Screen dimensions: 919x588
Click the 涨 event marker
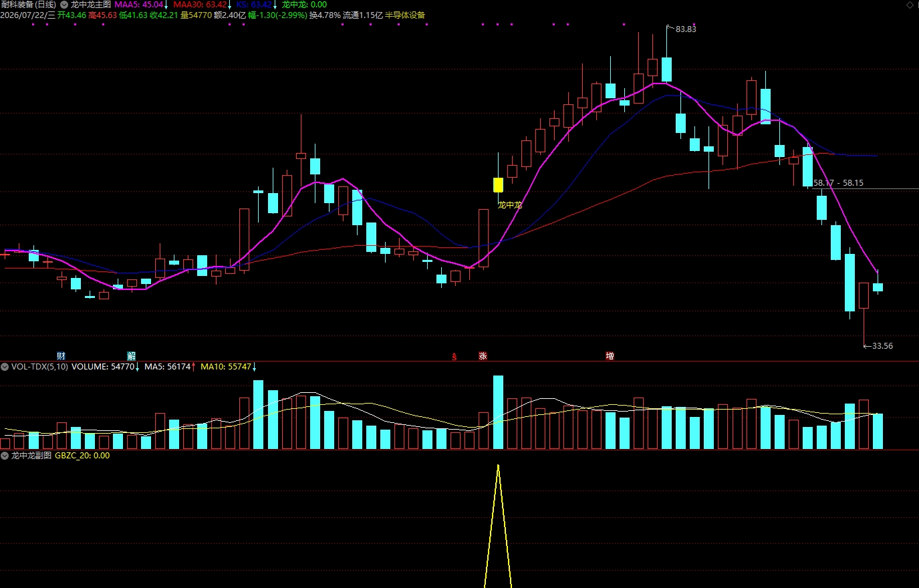point(483,356)
